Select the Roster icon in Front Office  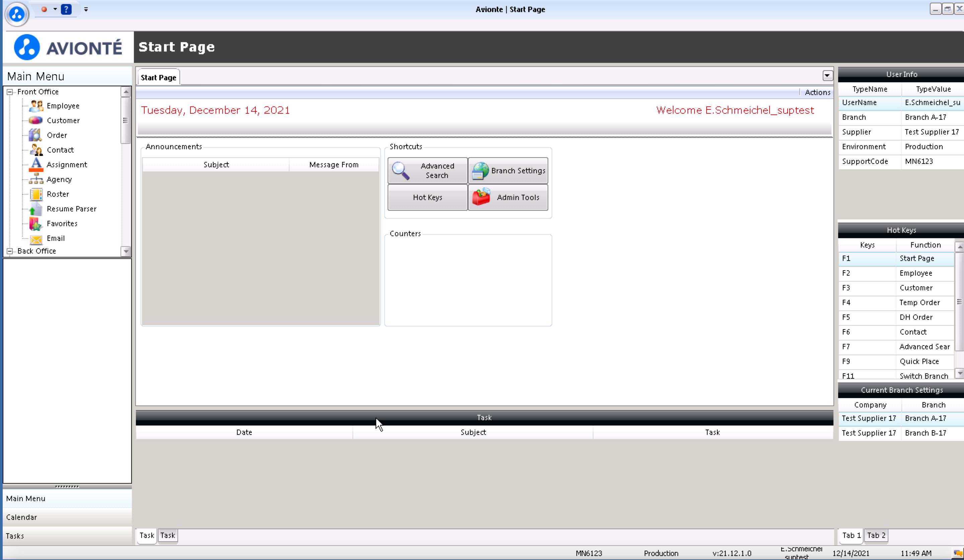[x=36, y=194]
